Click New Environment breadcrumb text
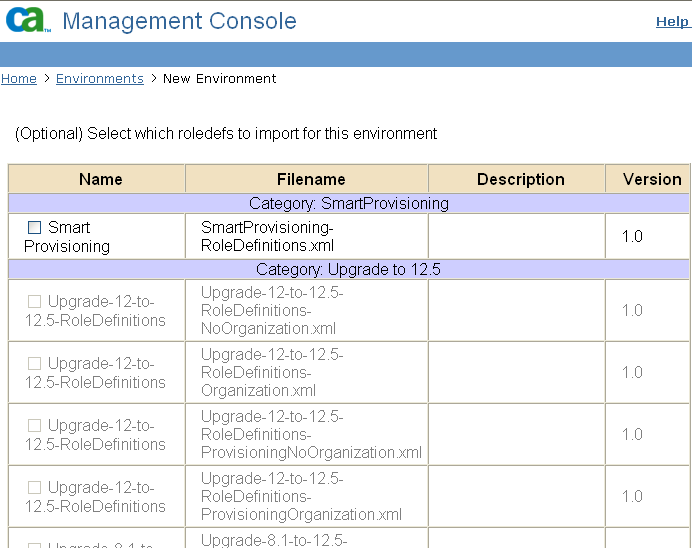Viewport: 692px width, 548px height. coord(220,78)
